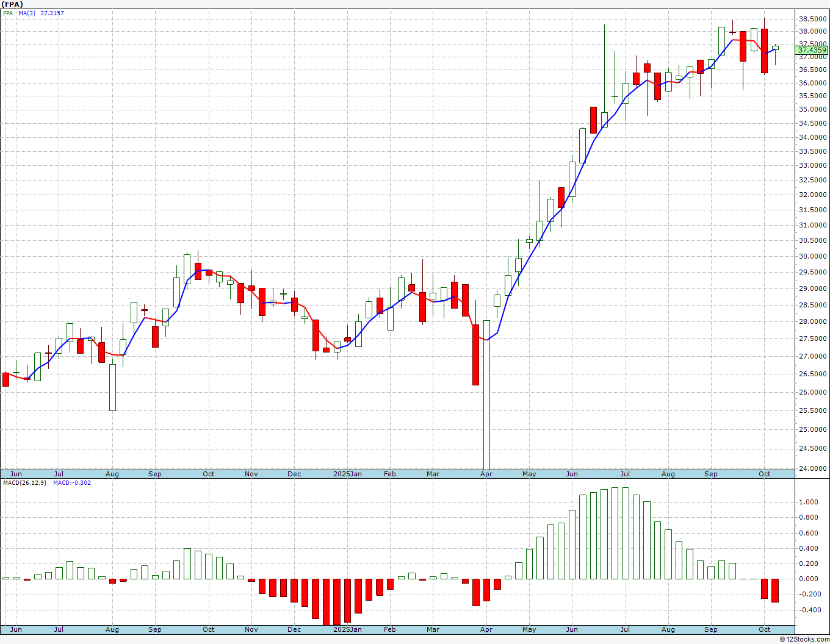Click the 30.0000 price axis label
This screenshot has height=644, width=830.
pyautogui.click(x=813, y=257)
